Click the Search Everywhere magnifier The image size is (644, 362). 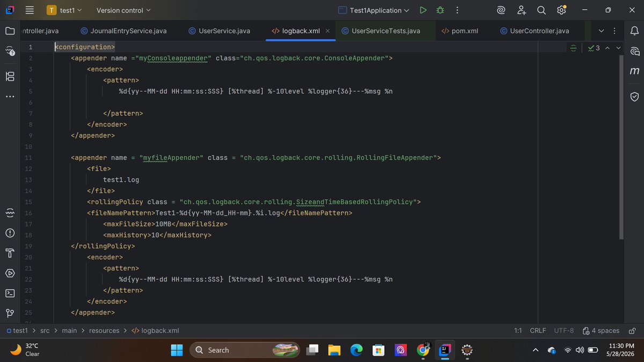[x=541, y=10]
